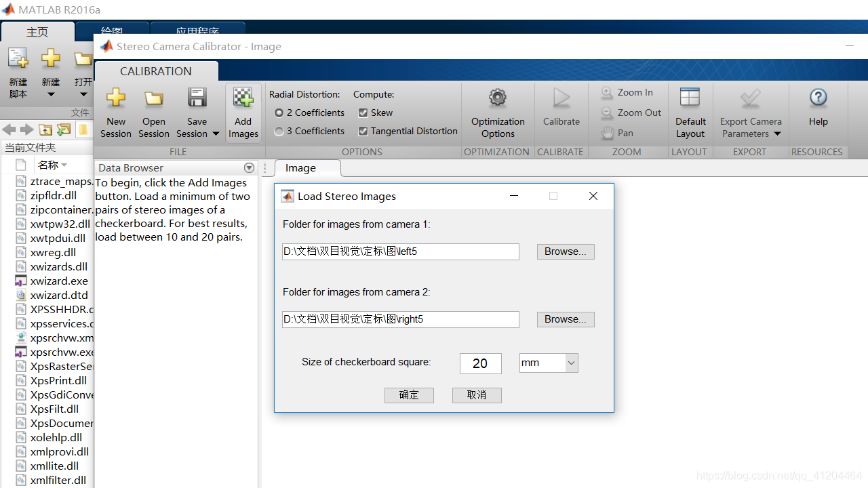Viewport: 868px width, 488px height.
Task: Select the Zoom Out tool
Action: pyautogui.click(x=631, y=113)
